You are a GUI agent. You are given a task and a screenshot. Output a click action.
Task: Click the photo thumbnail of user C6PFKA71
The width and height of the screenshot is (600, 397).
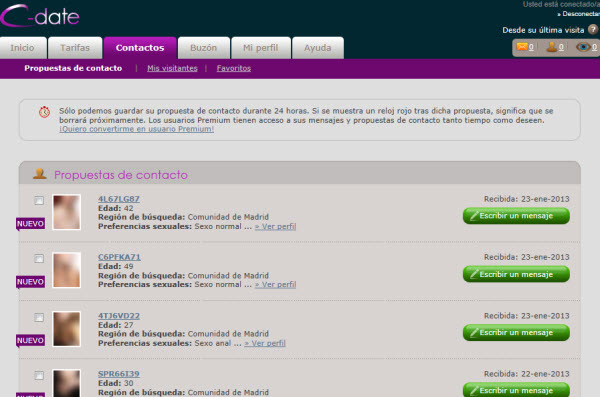click(67, 270)
